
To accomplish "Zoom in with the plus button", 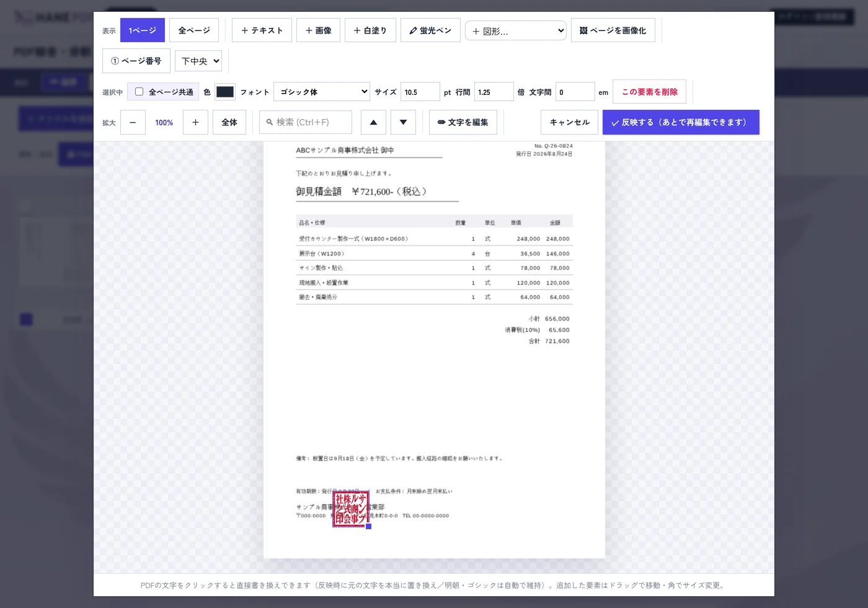I will [195, 122].
